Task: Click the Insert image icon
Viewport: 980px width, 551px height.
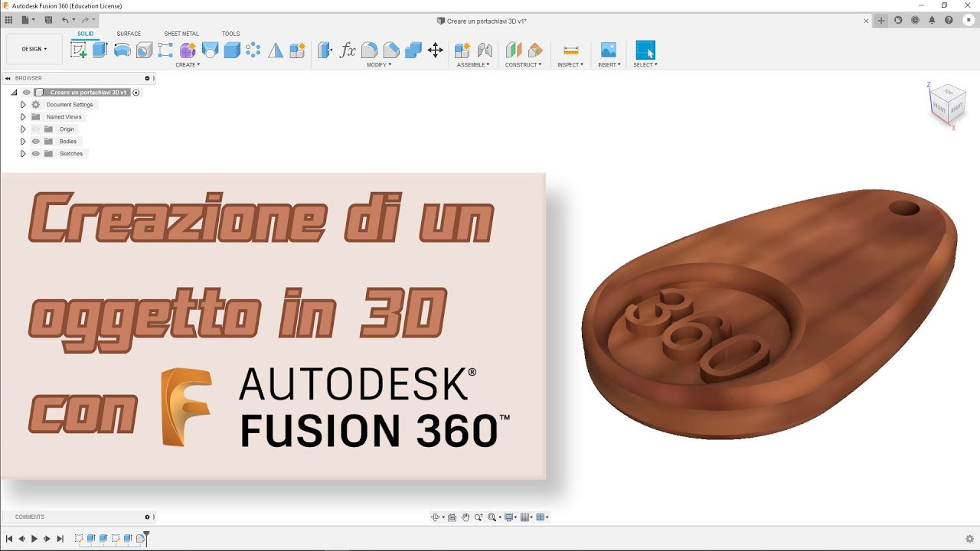Action: tap(609, 51)
